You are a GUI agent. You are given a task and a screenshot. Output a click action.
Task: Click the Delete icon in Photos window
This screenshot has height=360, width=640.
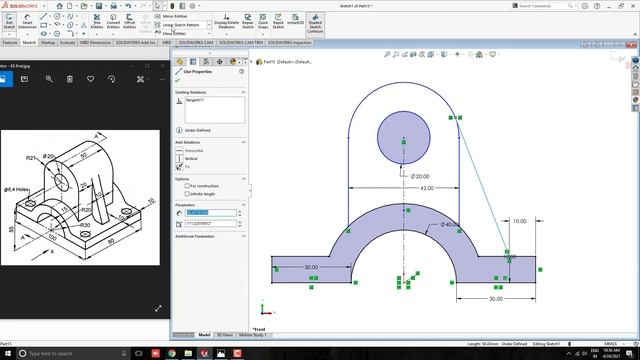[x=70, y=79]
